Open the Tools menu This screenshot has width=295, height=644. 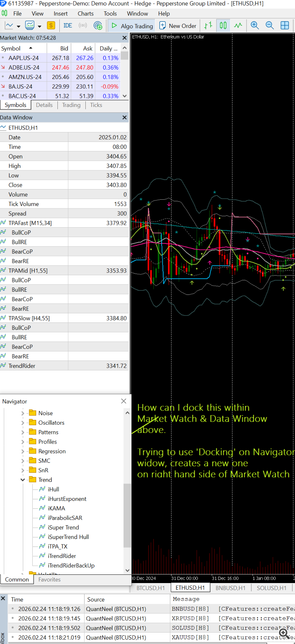point(110,13)
